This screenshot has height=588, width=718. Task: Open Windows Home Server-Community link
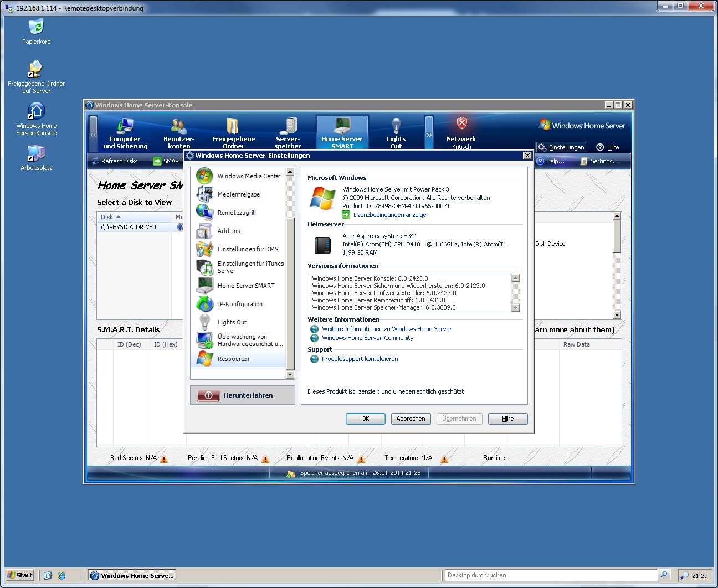[x=368, y=338]
